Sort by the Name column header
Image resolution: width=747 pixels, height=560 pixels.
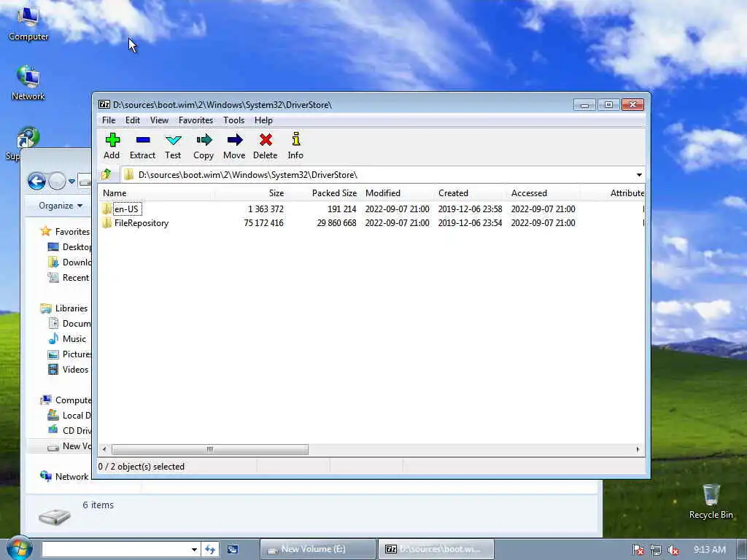(158, 192)
